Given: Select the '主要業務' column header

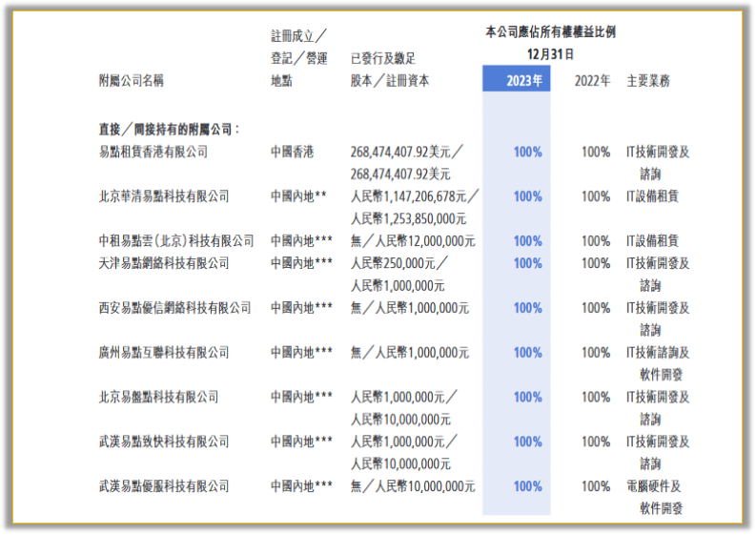Looking at the screenshot, I should (648, 80).
